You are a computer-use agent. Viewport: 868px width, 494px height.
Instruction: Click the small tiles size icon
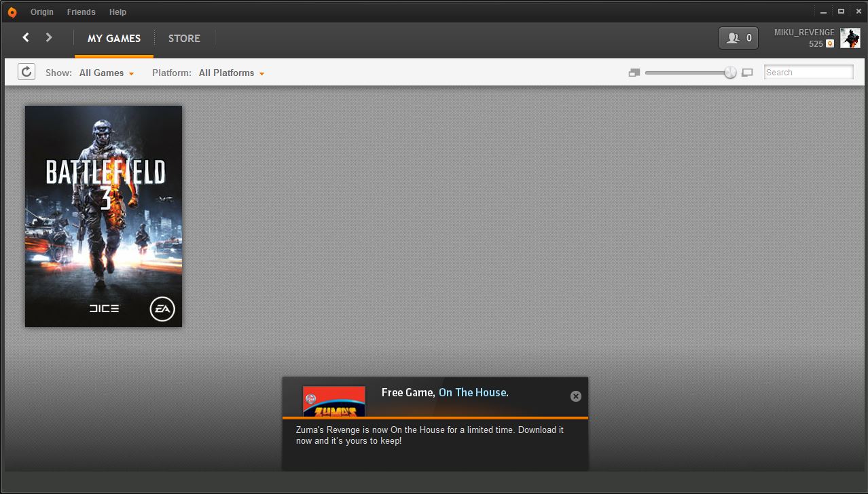tap(634, 73)
